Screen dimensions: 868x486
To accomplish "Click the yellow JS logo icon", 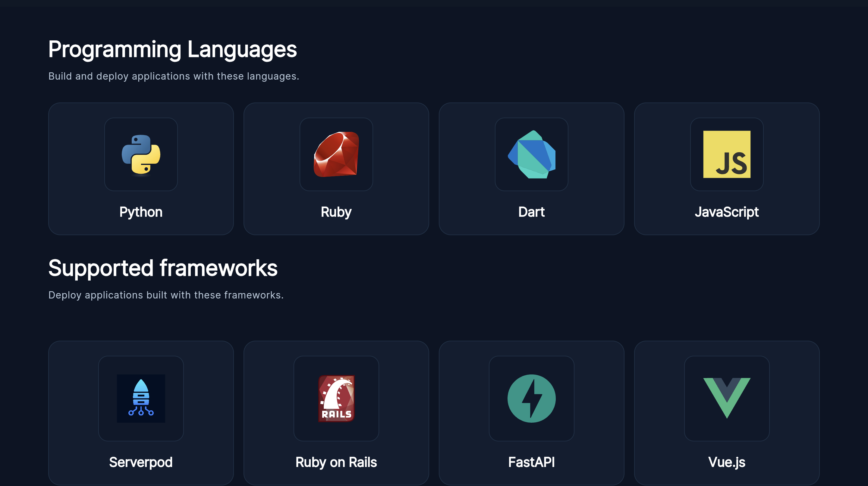I will [x=726, y=154].
